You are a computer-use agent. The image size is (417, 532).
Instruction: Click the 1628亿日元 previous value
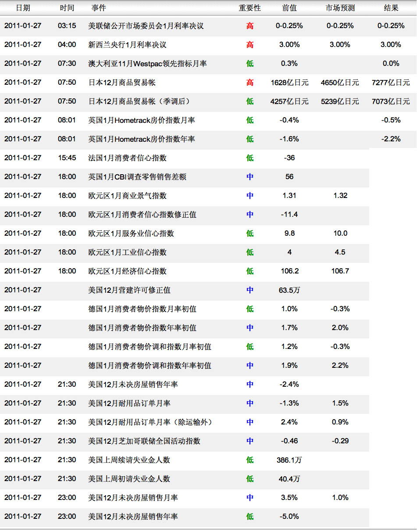click(289, 83)
